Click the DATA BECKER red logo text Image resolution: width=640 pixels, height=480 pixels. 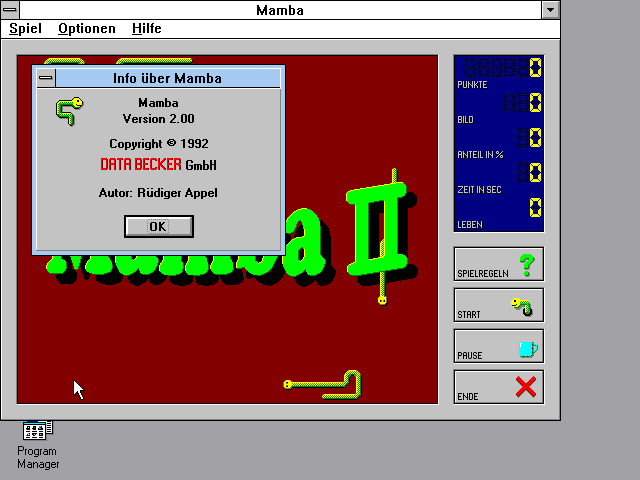click(x=141, y=164)
